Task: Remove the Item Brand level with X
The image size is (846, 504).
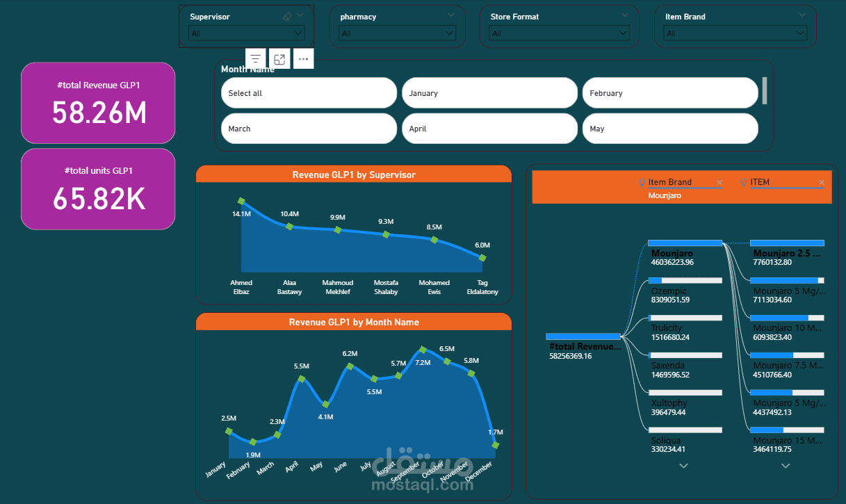Action: (719, 183)
